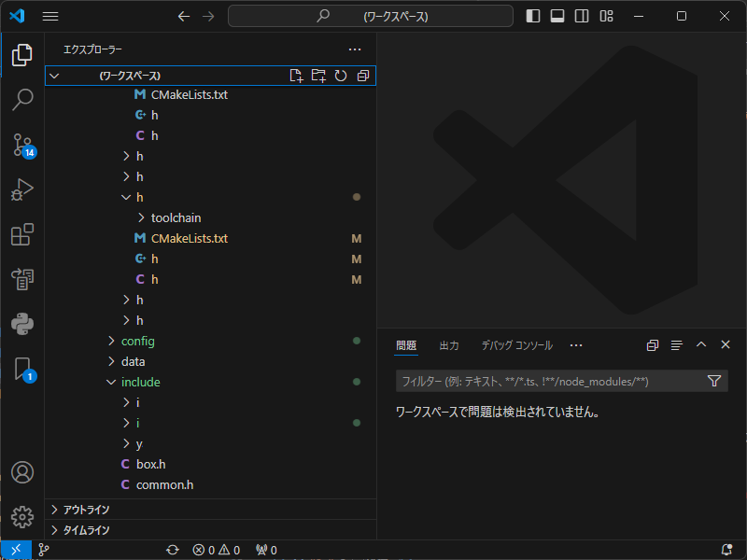Switch problems to table view
The height and width of the screenshot is (560, 747).
(x=676, y=345)
